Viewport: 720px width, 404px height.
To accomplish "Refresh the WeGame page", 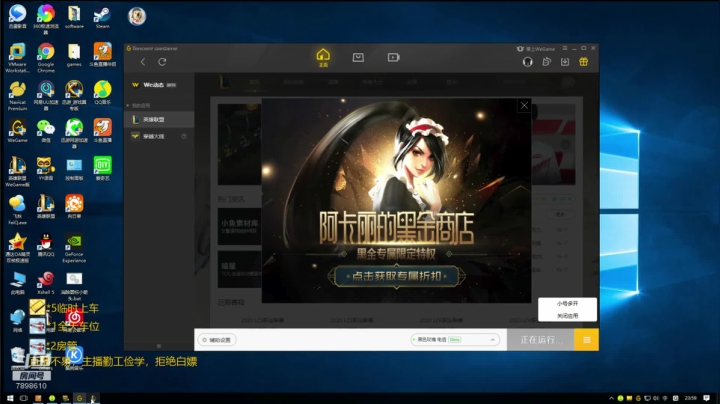I will (162, 62).
